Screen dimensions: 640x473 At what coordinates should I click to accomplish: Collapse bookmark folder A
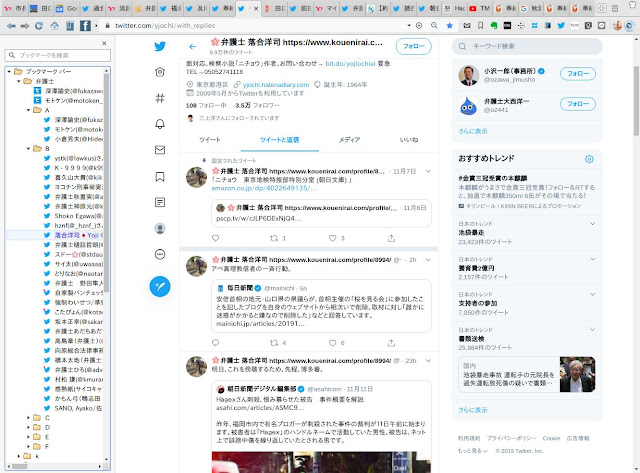28,110
